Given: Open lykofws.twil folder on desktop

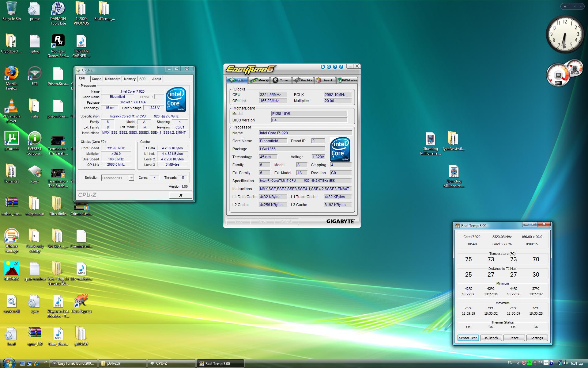Looking at the screenshot, I should (454, 141).
